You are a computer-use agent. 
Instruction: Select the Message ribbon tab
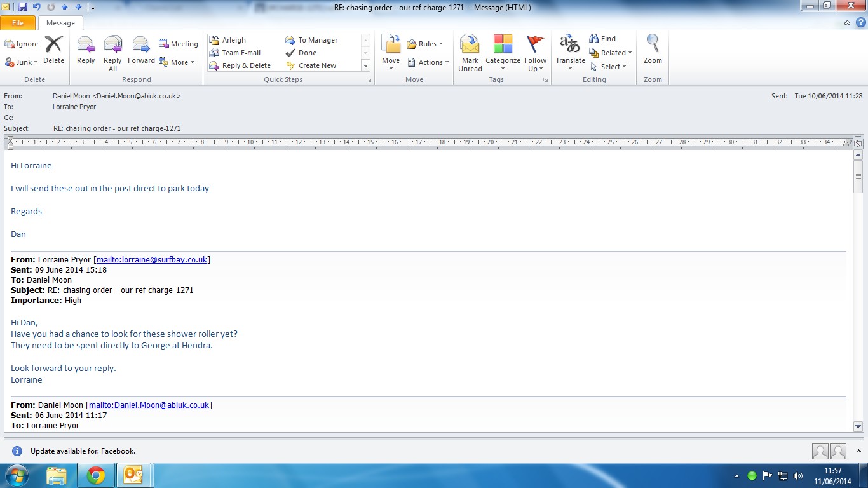pos(60,23)
